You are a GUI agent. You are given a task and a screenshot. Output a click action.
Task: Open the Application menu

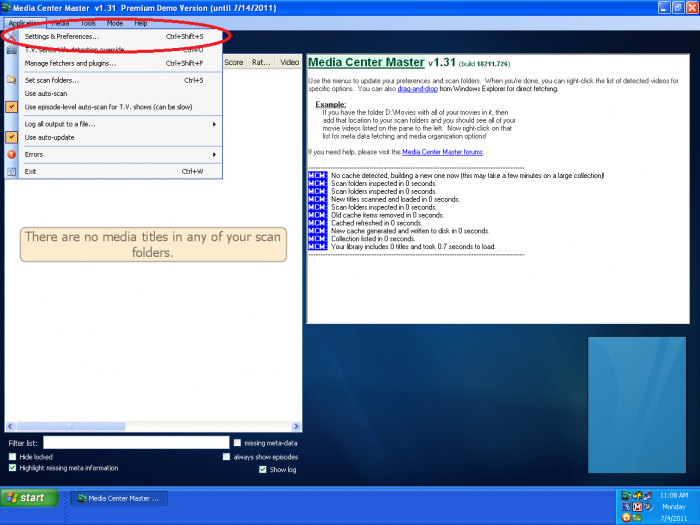click(x=25, y=23)
